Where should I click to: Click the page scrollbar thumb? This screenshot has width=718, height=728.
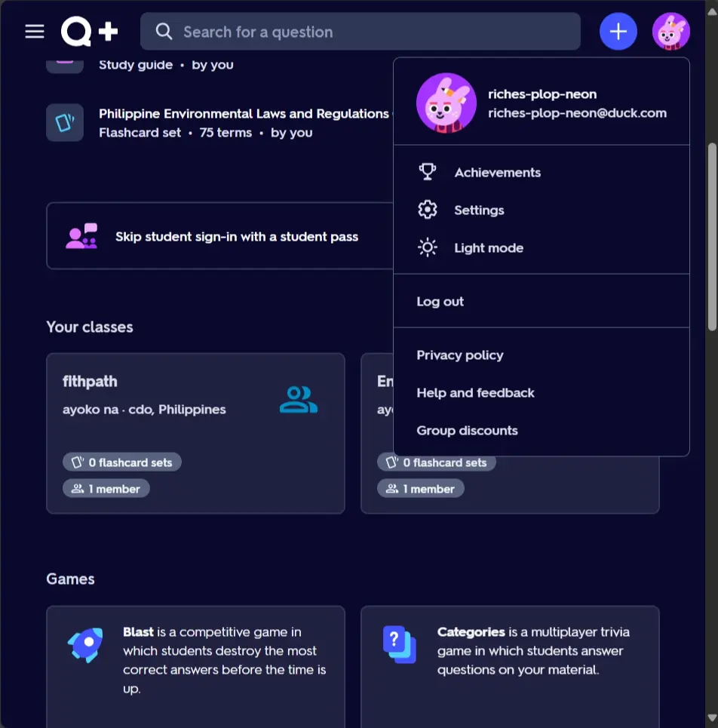[712, 237]
